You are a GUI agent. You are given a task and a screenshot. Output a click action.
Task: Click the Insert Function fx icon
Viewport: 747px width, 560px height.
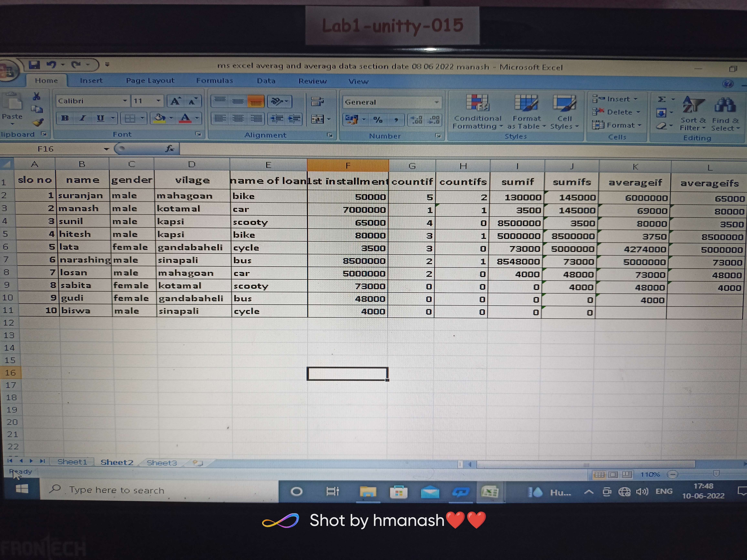click(169, 149)
